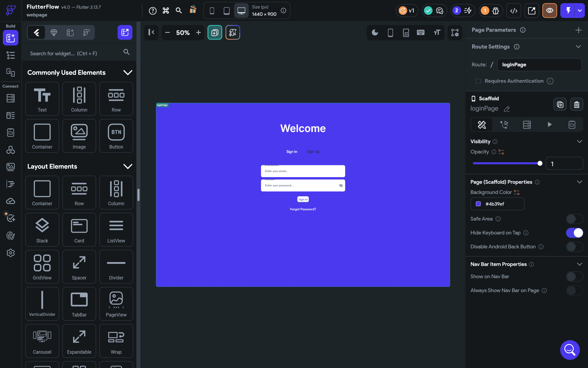Zoom in the canvas with plus
The image size is (588, 368).
(x=198, y=32)
